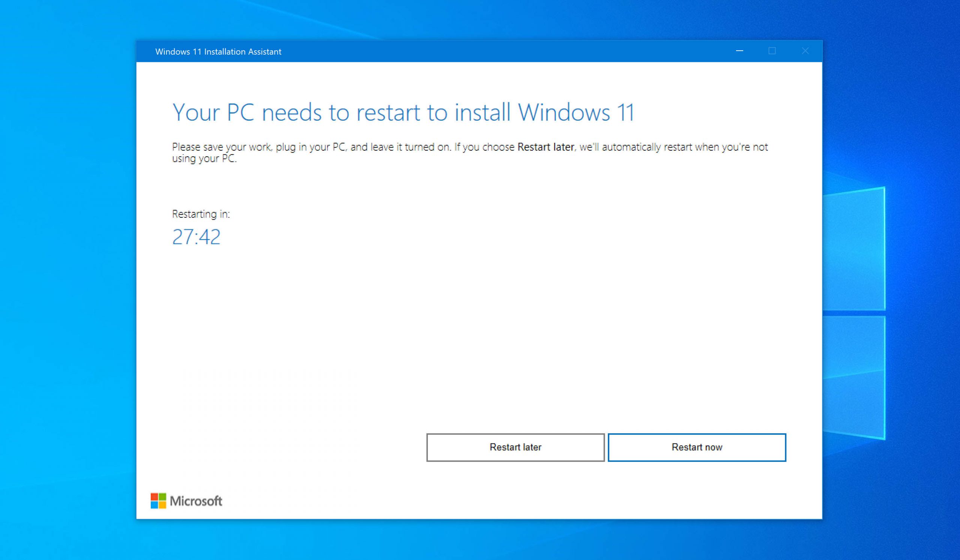The height and width of the screenshot is (560, 960).
Task: Click the minimize icon on the title bar
Action: pos(740,51)
